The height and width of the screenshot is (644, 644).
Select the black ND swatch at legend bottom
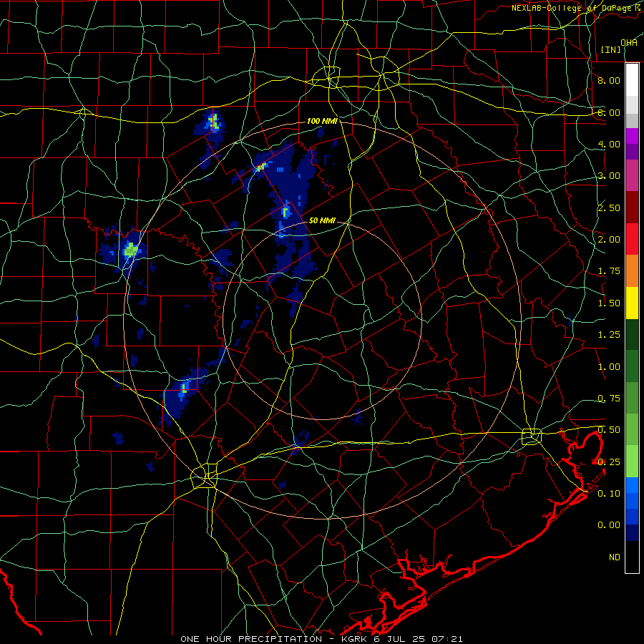coord(632,557)
